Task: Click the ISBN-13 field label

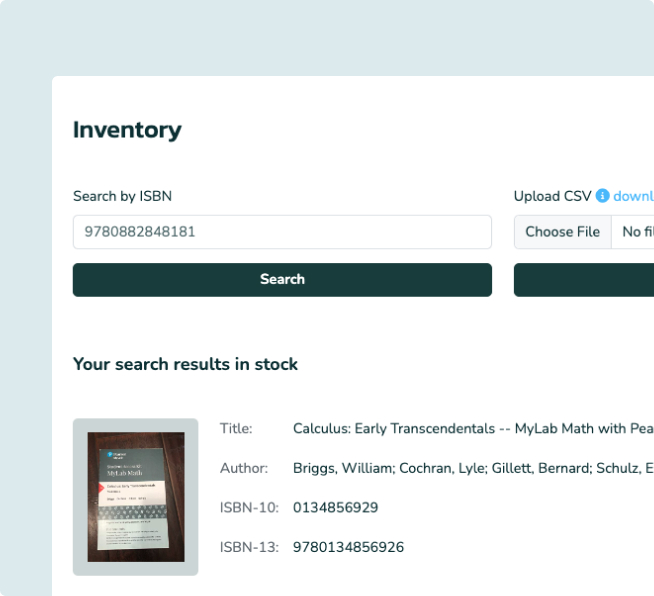Action: pyautogui.click(x=249, y=547)
